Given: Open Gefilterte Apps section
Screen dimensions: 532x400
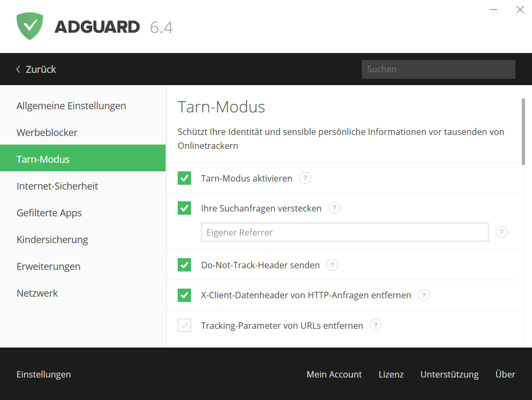Looking at the screenshot, I should click(x=83, y=213).
